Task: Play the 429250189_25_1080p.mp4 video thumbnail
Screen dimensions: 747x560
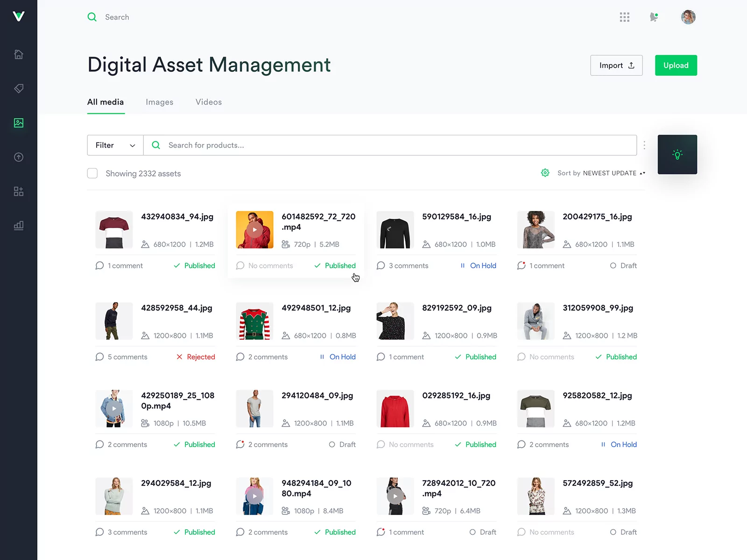Action: point(114,409)
